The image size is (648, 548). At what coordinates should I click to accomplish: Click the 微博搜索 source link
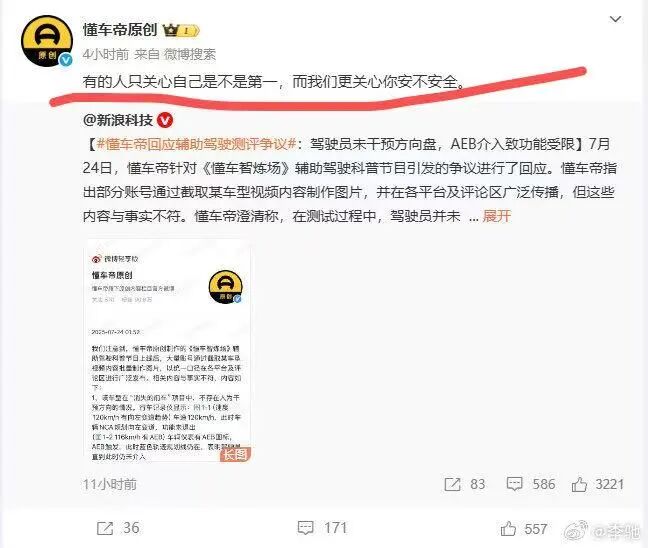190,54
